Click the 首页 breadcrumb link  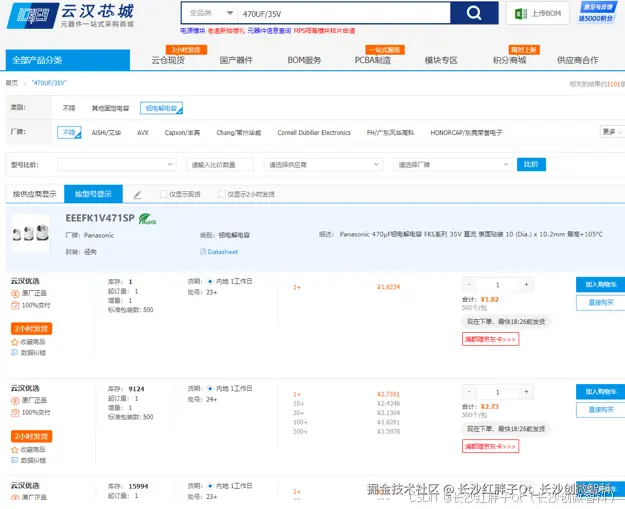click(x=12, y=83)
